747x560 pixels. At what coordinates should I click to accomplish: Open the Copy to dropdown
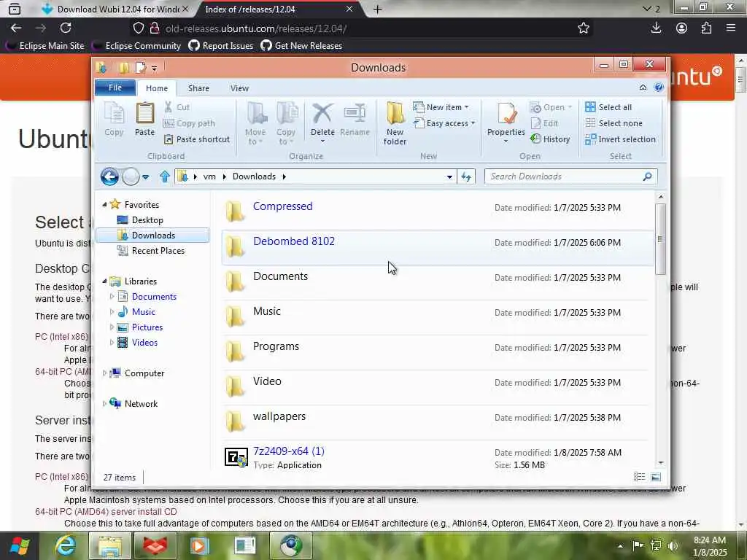coord(286,122)
